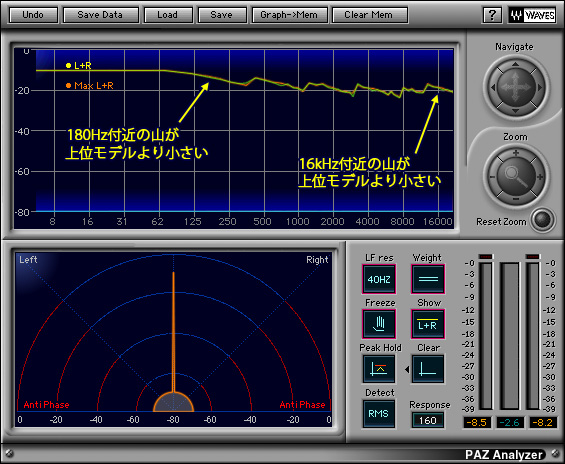Open help with the question mark button

[x=492, y=15]
